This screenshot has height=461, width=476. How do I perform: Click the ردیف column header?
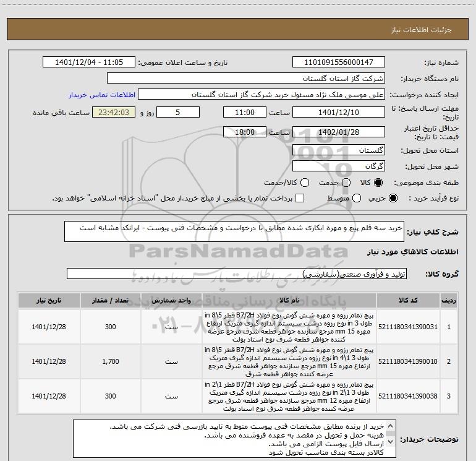point(449,301)
